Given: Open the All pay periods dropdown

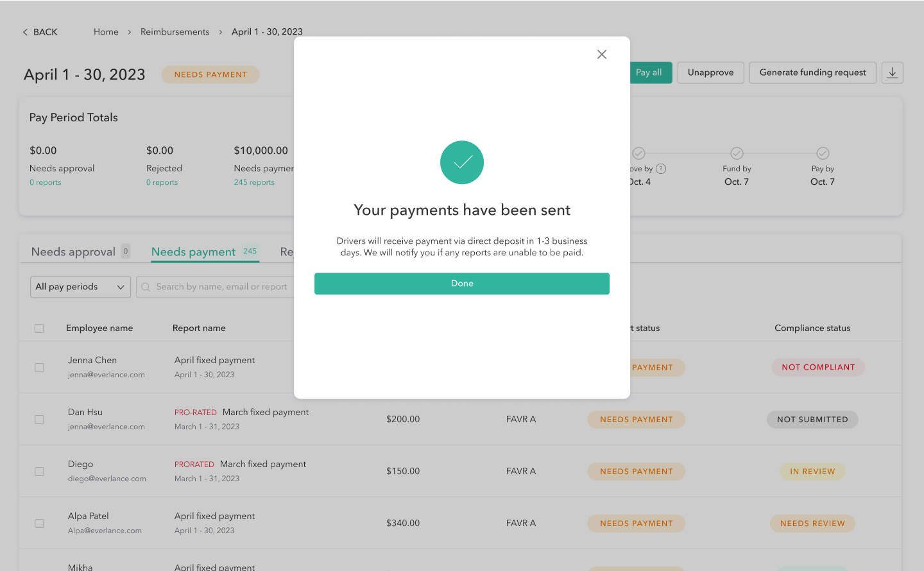Looking at the screenshot, I should tap(80, 287).
